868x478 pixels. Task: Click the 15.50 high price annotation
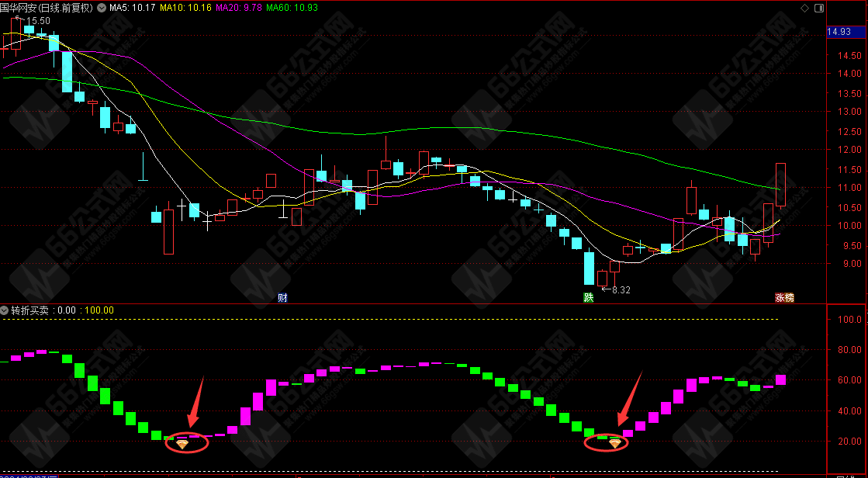pyautogui.click(x=38, y=20)
